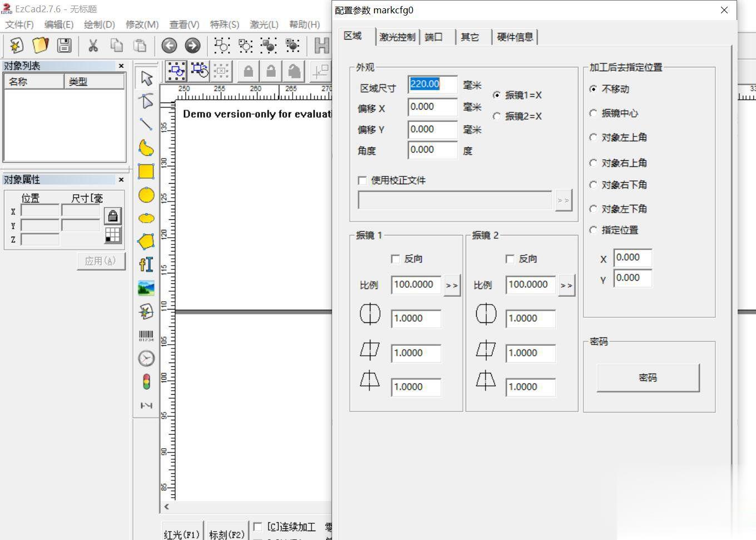Image resolution: width=756 pixels, height=540 pixels.
Task: Expand 振镜 2 比例 with >> button
Action: [x=566, y=286]
